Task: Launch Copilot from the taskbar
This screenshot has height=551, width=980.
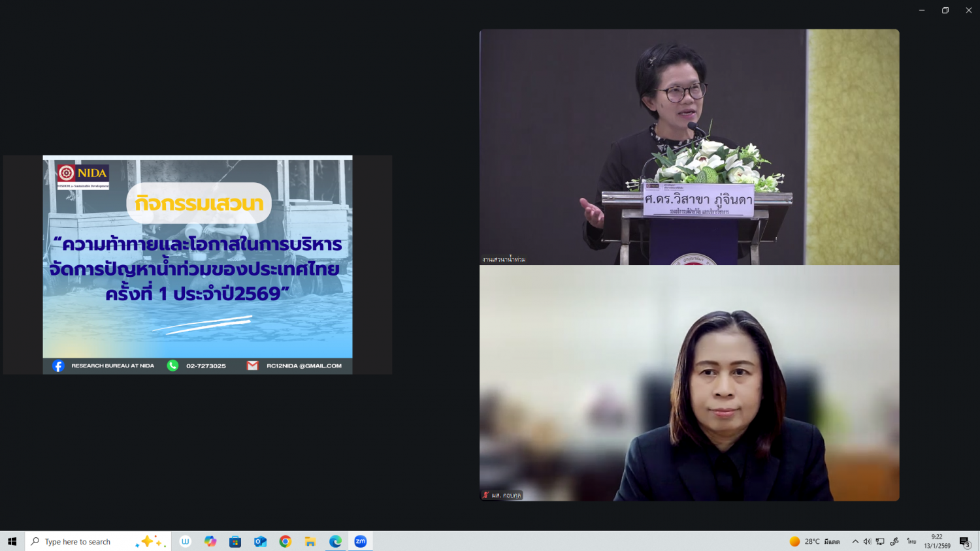Action: tap(210, 541)
